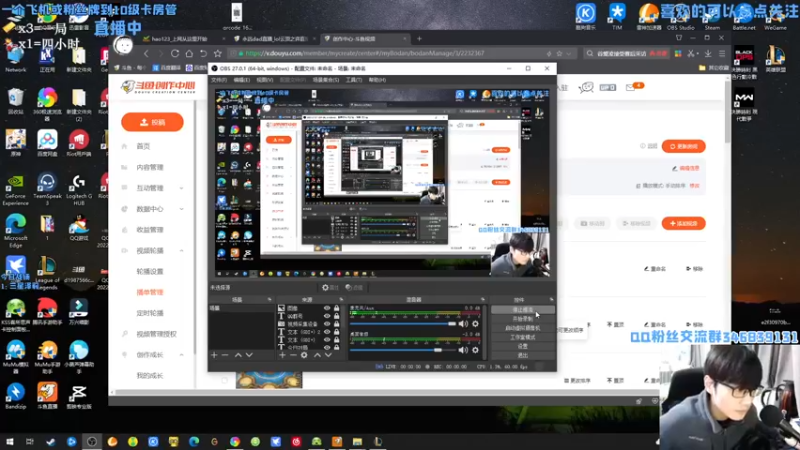Pop out the 场景 dock via header icon
This screenshot has width=800, height=450.
coord(270,299)
